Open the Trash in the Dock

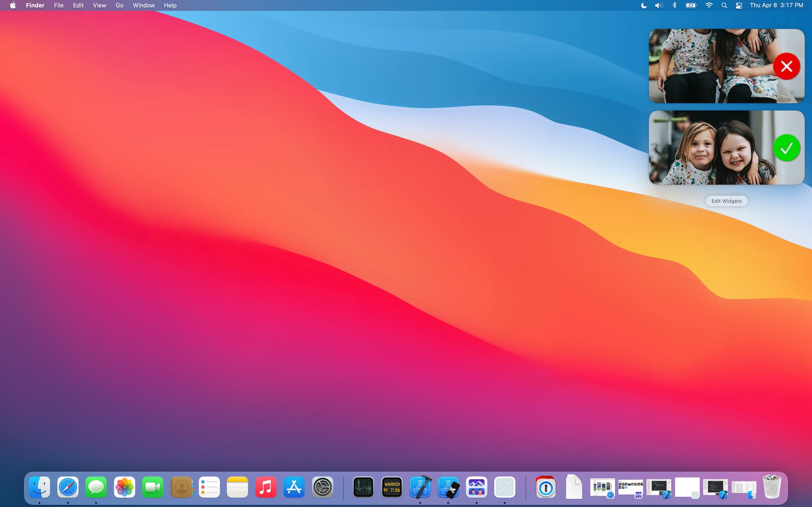(x=772, y=487)
